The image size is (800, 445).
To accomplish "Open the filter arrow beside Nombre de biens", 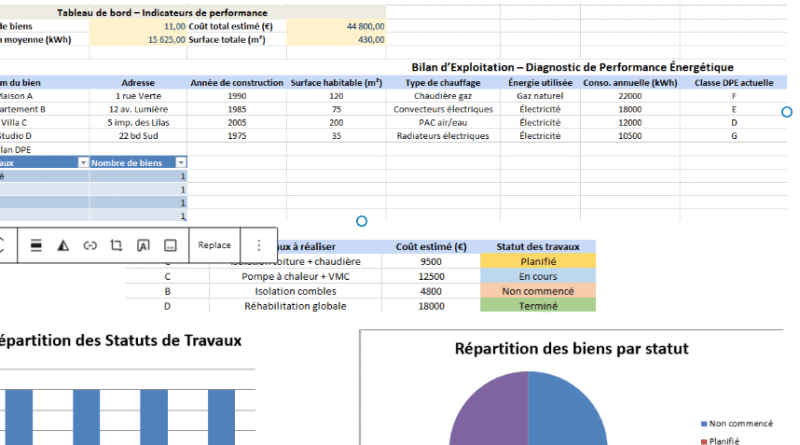I will (x=181, y=162).
